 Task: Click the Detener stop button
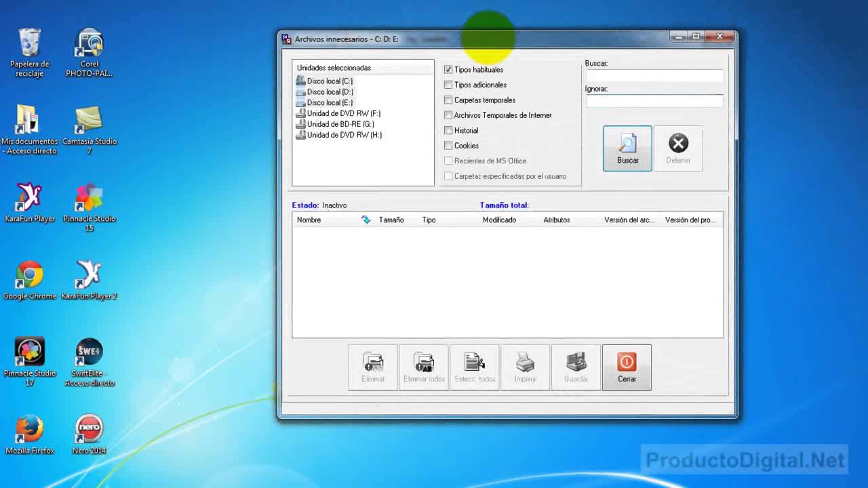[x=678, y=148]
